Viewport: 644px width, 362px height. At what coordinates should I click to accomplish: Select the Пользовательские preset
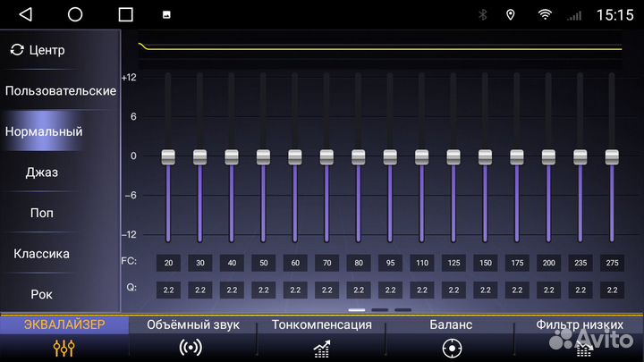click(60, 90)
